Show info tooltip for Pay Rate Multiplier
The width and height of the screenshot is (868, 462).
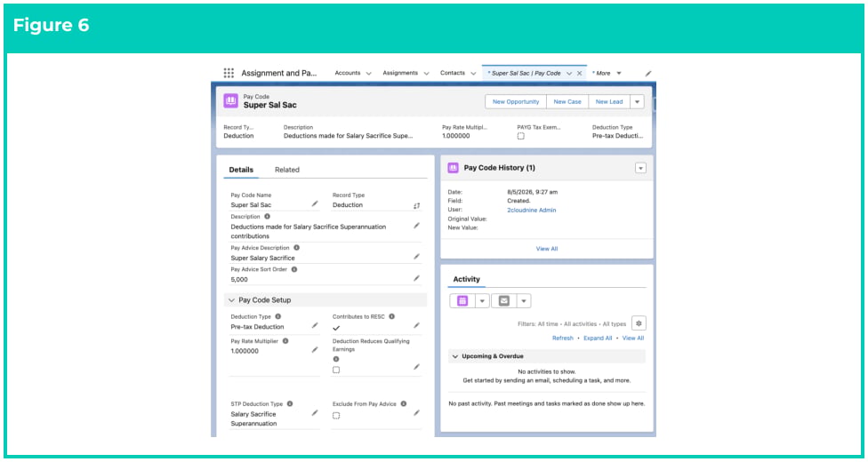coord(285,341)
